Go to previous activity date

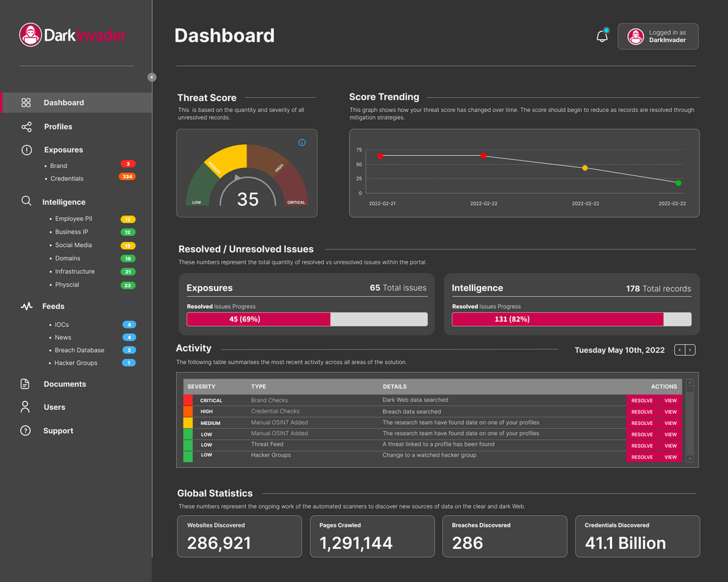coord(679,350)
